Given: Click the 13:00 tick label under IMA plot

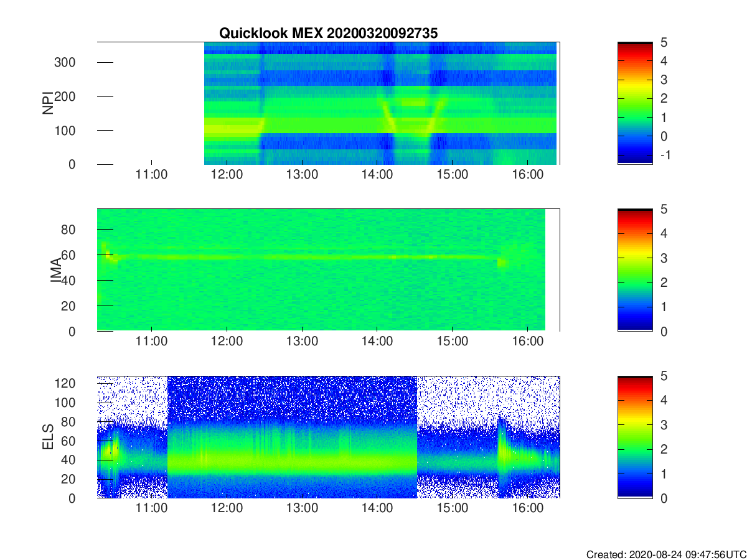Looking at the screenshot, I should pos(302,342).
